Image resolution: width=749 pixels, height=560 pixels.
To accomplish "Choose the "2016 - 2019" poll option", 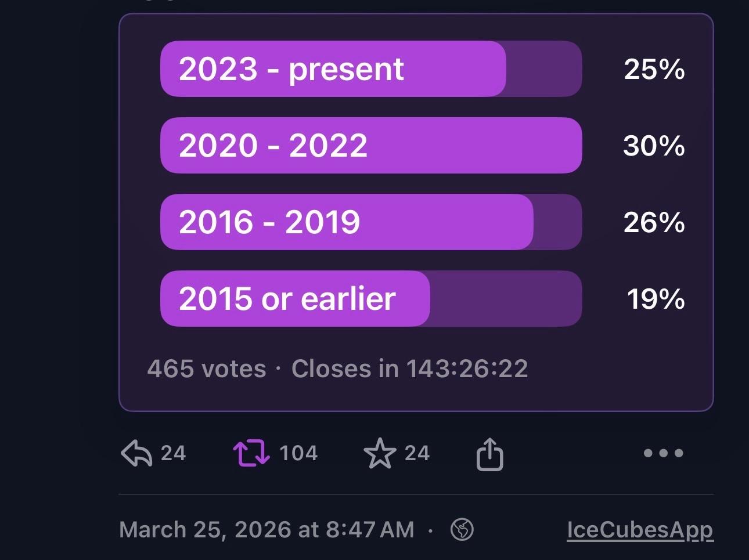I will coord(370,222).
